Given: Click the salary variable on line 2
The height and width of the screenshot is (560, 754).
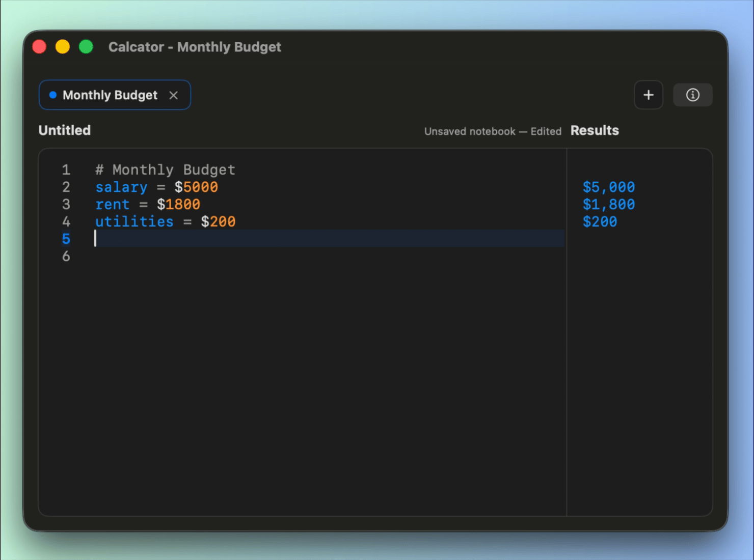Looking at the screenshot, I should pyautogui.click(x=121, y=187).
